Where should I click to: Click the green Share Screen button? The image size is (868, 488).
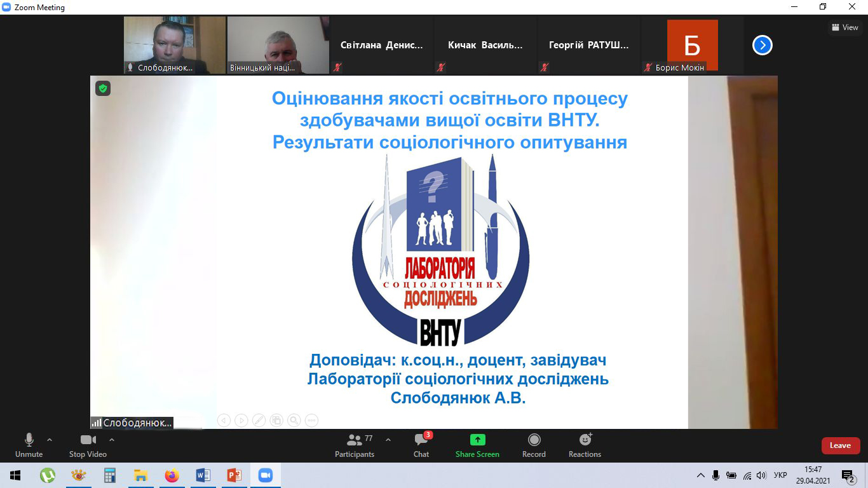[x=477, y=445]
